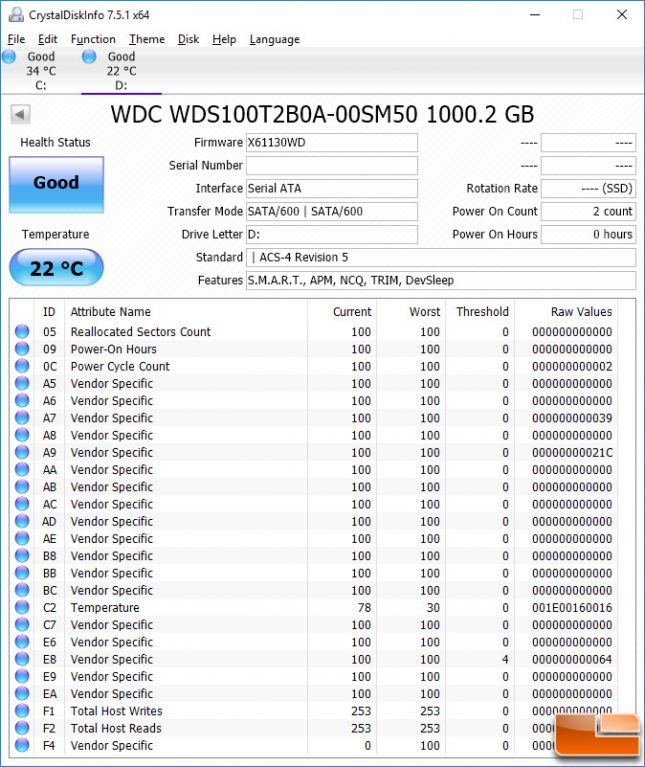This screenshot has height=767, width=645.
Task: Click raw value 001E00160016
Action: [x=572, y=607]
